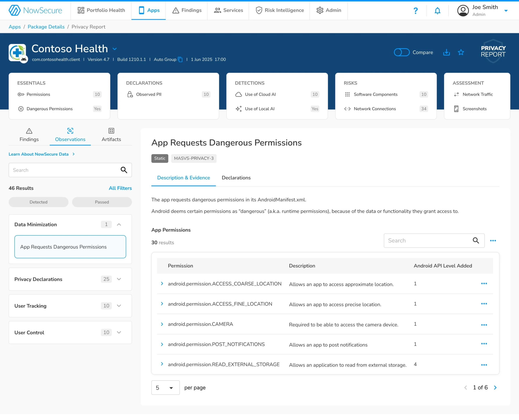Expand the android.permission.CAMERA row
The height and width of the screenshot is (420, 519).
pos(162,324)
